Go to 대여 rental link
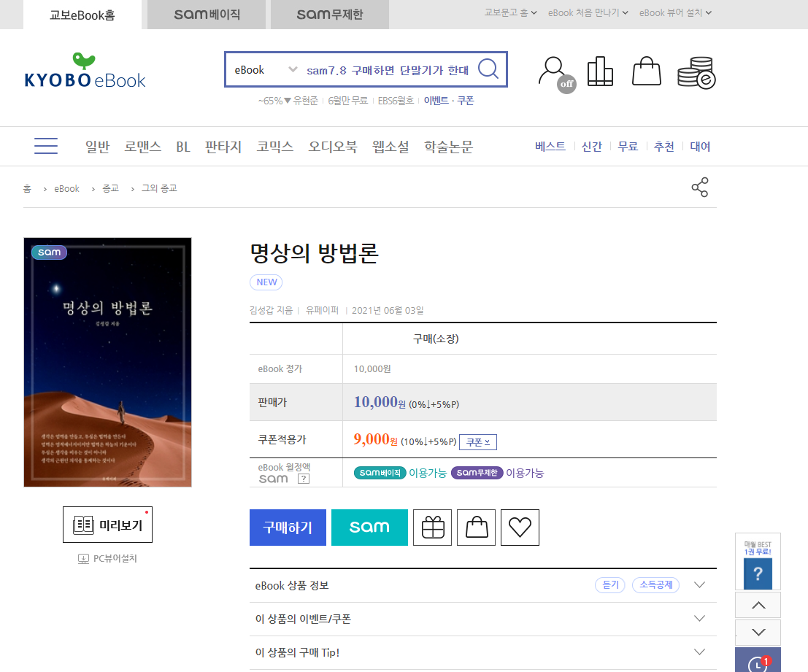Viewport: 808px width, 672px height. [x=700, y=146]
